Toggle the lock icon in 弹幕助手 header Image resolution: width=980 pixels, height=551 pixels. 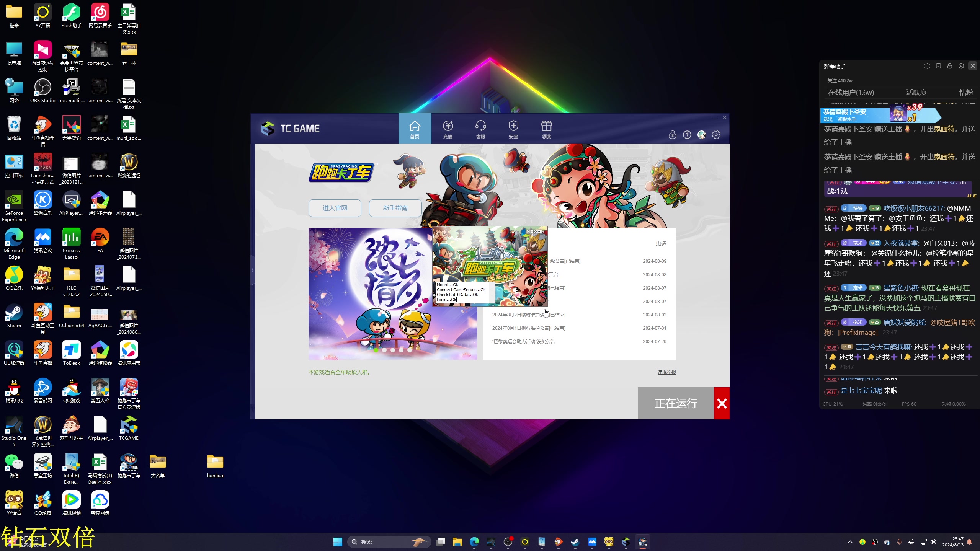point(950,66)
